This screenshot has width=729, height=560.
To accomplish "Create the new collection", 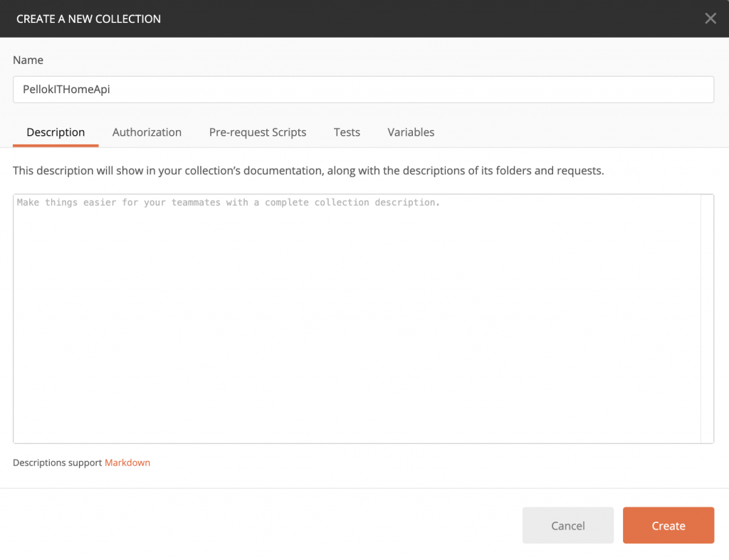I will tap(668, 526).
